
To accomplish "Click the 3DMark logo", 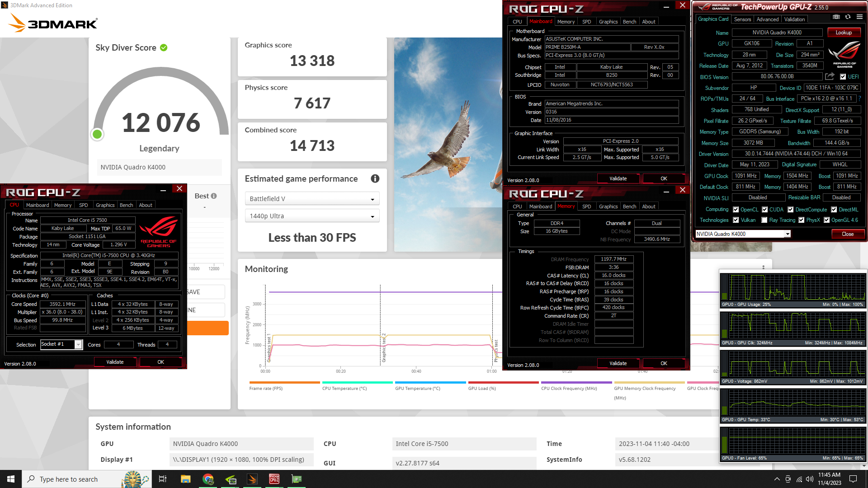I will coord(53,23).
